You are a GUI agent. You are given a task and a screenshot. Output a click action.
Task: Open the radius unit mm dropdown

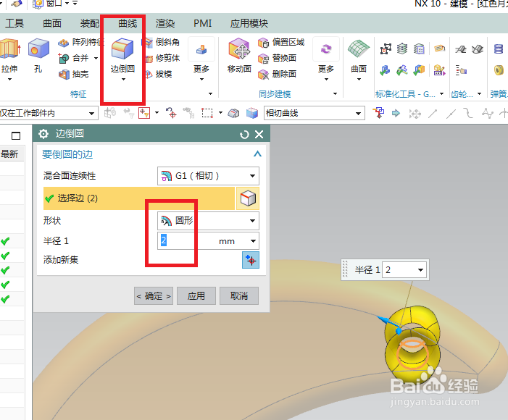(x=253, y=241)
